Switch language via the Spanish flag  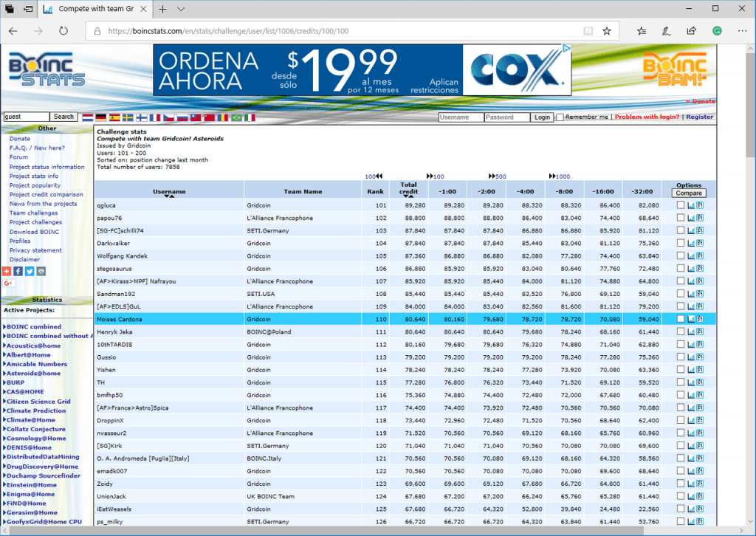114,117
